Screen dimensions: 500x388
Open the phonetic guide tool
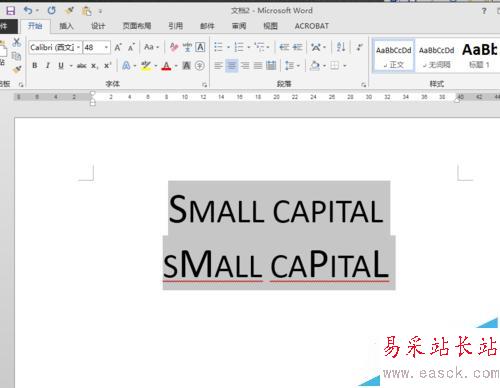click(x=187, y=47)
